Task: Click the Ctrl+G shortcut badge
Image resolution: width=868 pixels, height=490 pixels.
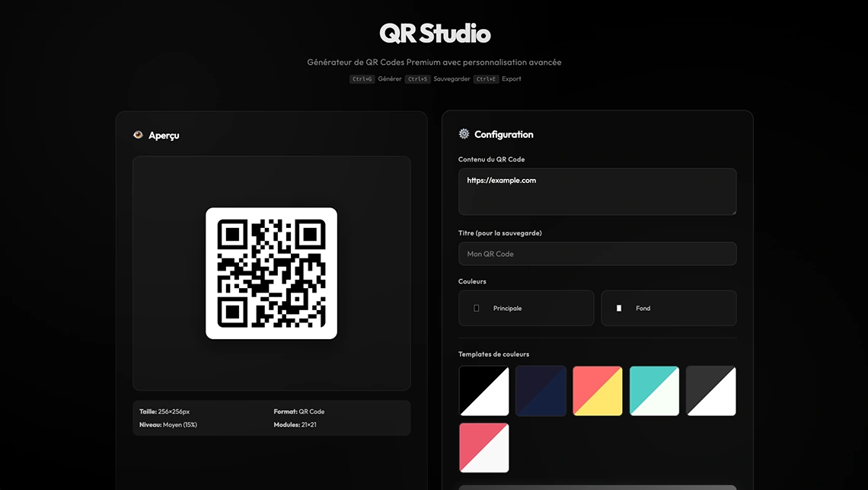Action: 362,79
